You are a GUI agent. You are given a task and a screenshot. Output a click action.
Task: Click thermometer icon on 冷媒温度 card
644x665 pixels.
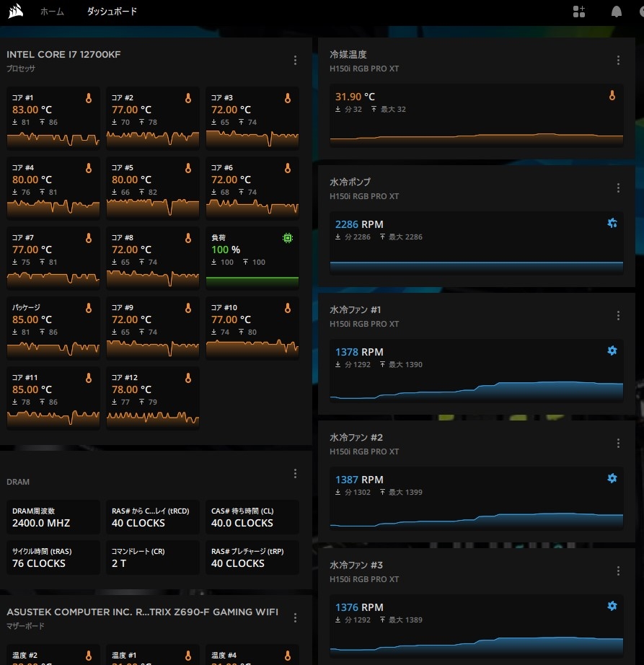[x=612, y=95]
